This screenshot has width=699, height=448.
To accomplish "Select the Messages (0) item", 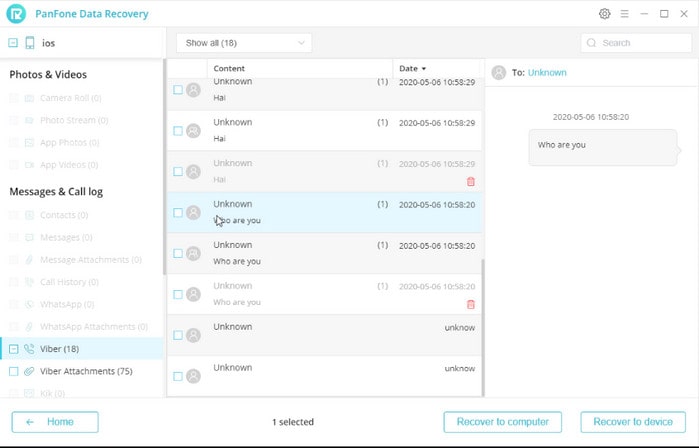I will pos(66,237).
